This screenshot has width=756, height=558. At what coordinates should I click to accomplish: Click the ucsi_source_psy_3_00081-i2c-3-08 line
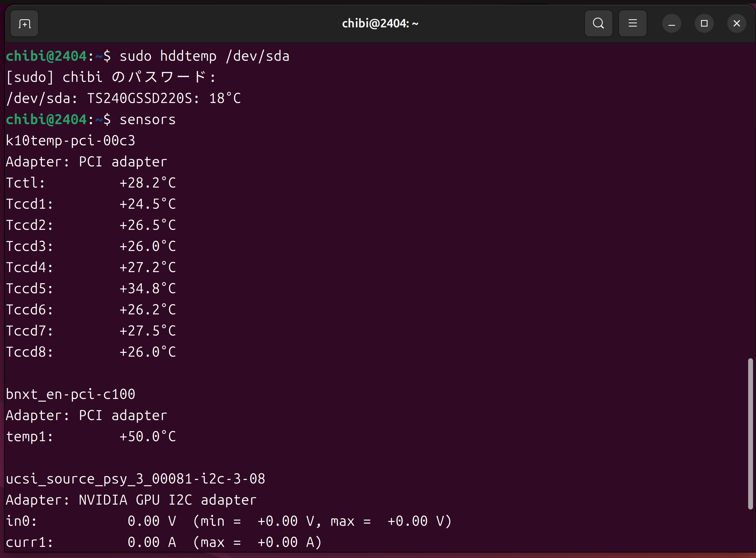[135, 479]
